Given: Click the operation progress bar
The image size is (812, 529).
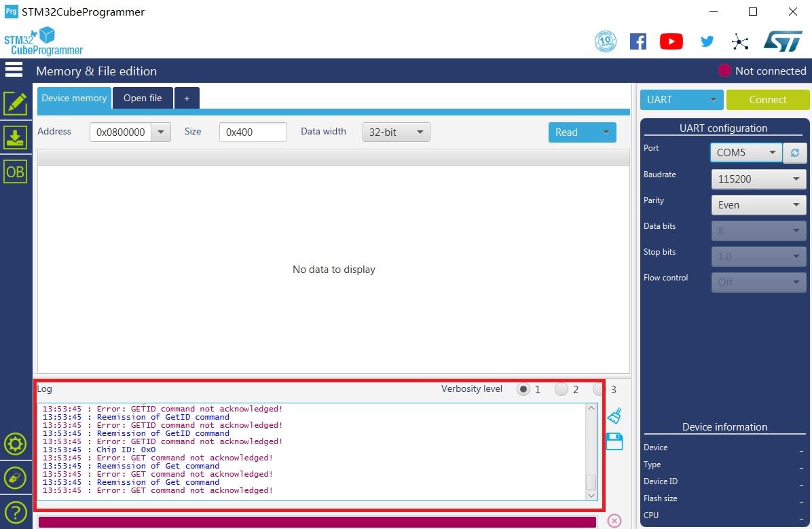Looking at the screenshot, I should point(317,522).
